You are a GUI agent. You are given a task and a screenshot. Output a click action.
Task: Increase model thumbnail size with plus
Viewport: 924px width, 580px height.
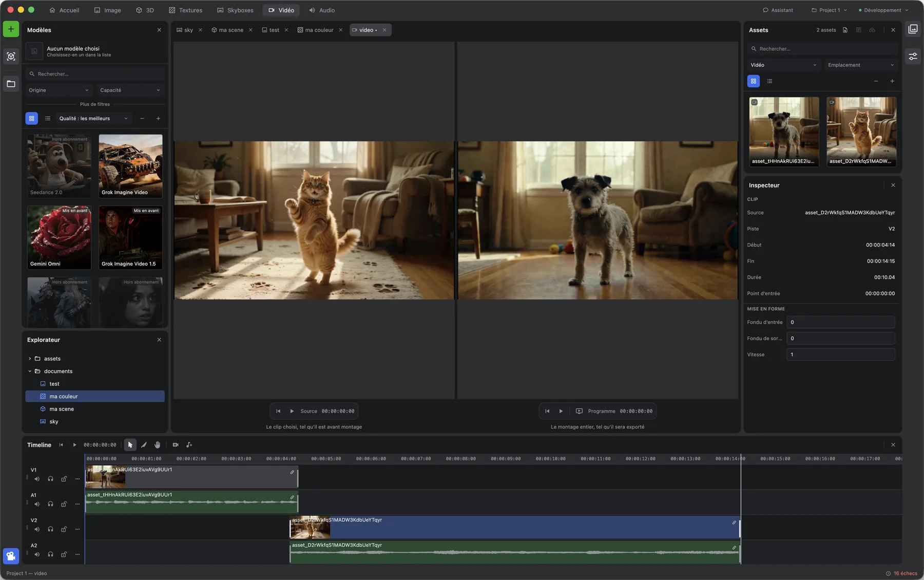point(158,119)
